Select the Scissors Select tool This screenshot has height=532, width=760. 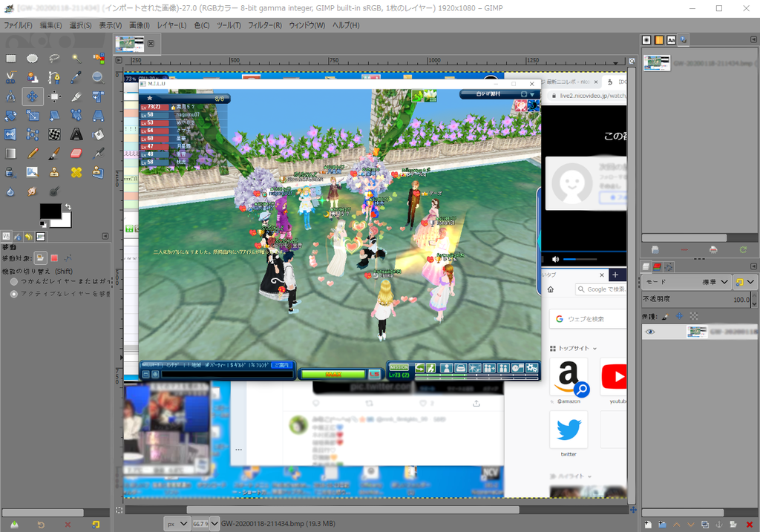pyautogui.click(x=10, y=77)
